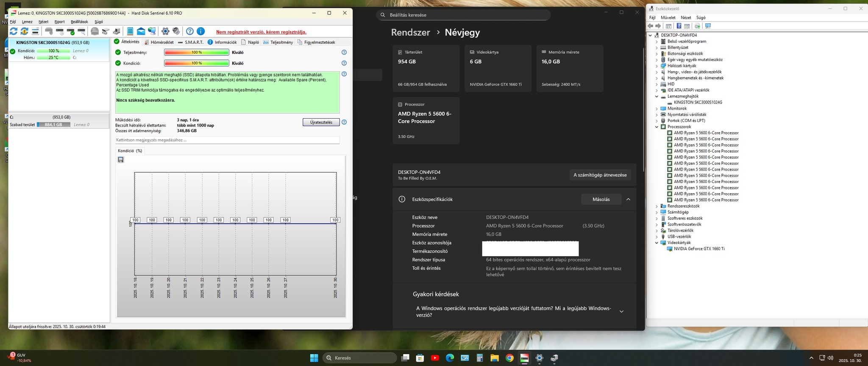Click forward arrow in Eszközkezelő toolbar
The image size is (868, 366).
[x=658, y=26]
